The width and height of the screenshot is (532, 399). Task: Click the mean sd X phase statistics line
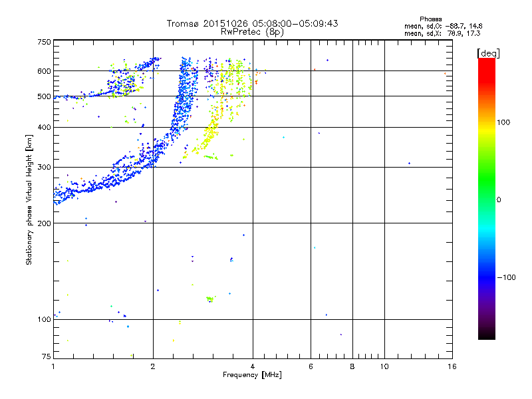(442, 33)
